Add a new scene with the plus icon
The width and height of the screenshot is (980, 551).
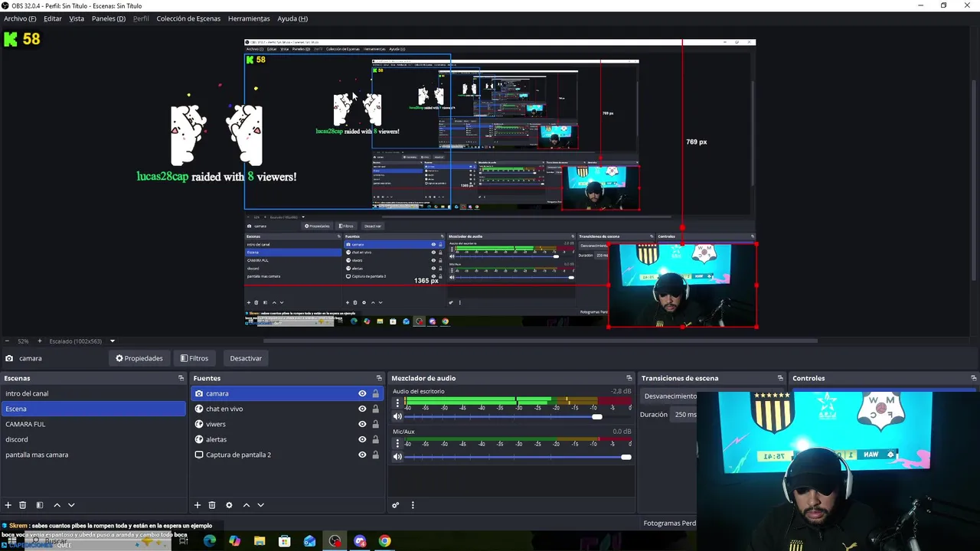coord(8,505)
